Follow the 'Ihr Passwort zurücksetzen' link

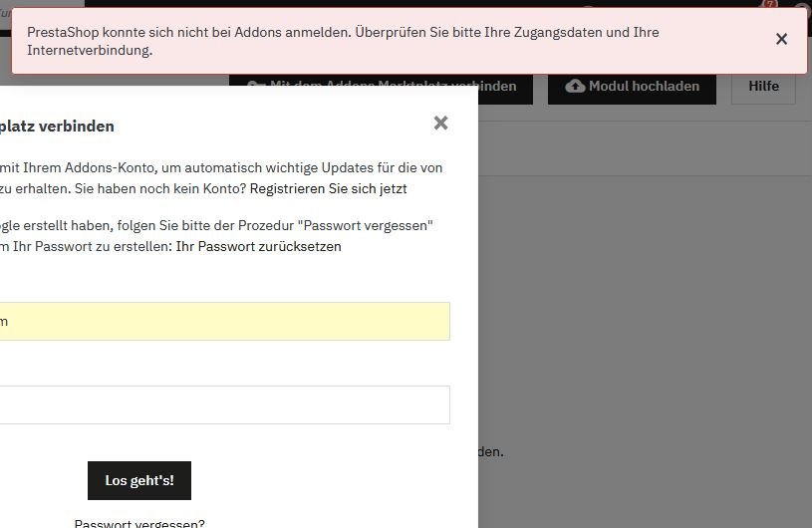point(258,246)
